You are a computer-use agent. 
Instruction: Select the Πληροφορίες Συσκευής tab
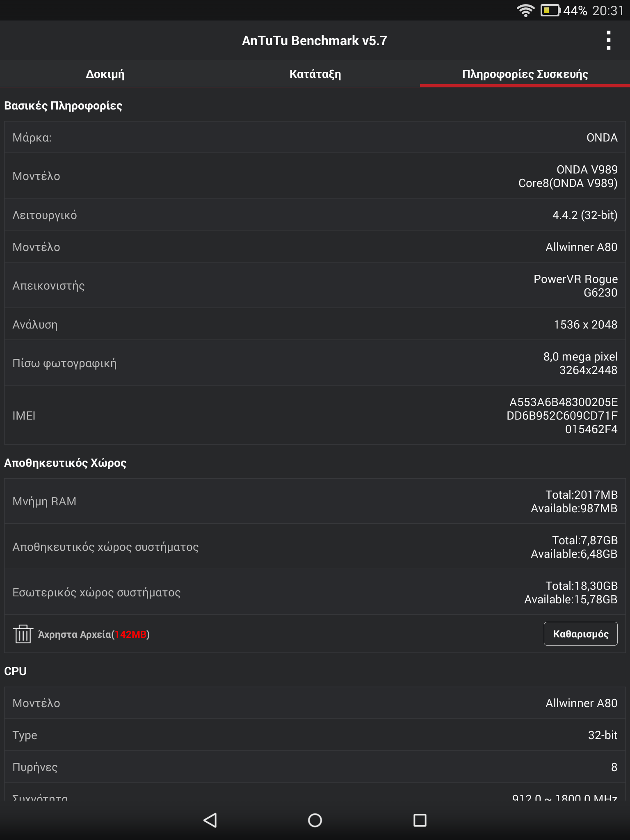point(525,74)
